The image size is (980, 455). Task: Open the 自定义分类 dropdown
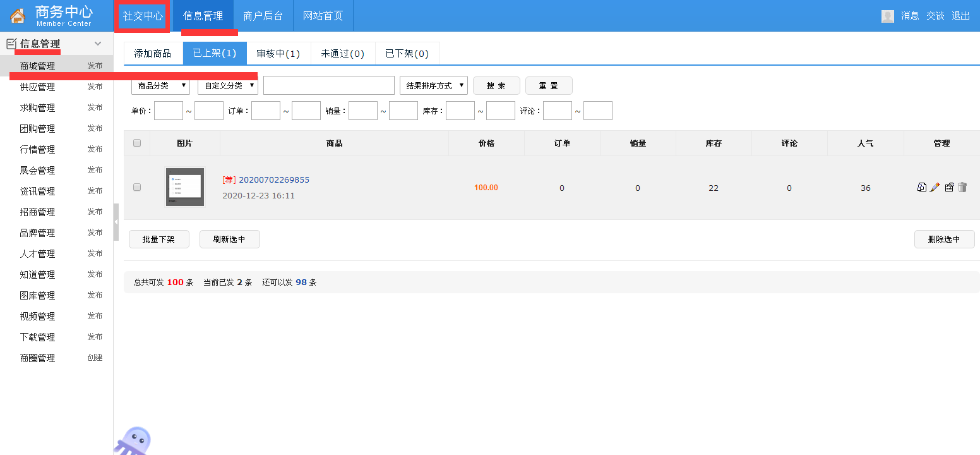click(x=227, y=85)
